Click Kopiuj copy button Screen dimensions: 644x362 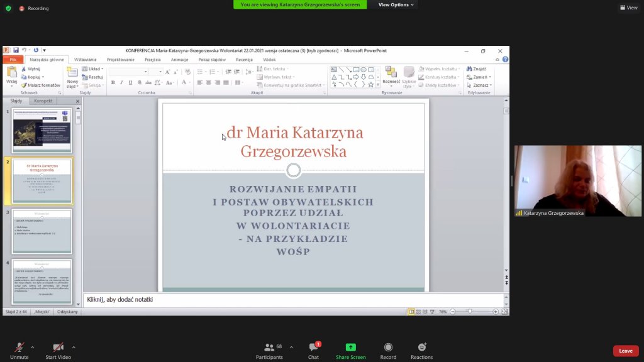[x=33, y=77]
